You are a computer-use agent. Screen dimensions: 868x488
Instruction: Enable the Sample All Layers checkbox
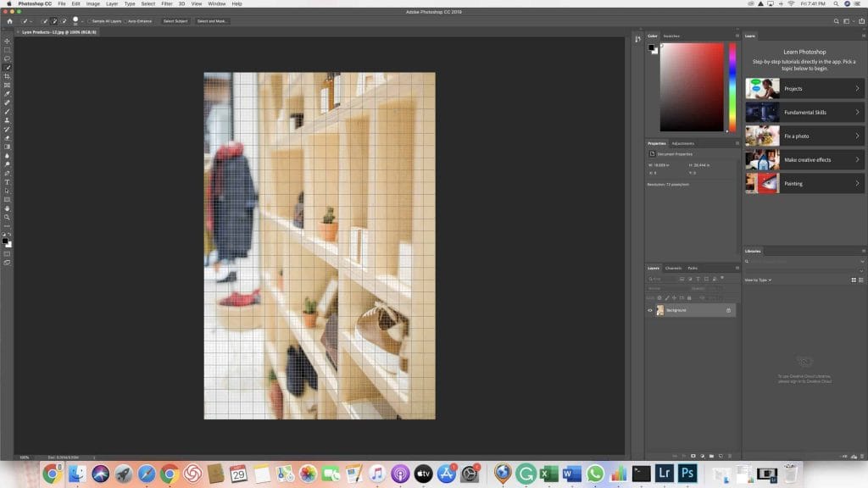92,22
